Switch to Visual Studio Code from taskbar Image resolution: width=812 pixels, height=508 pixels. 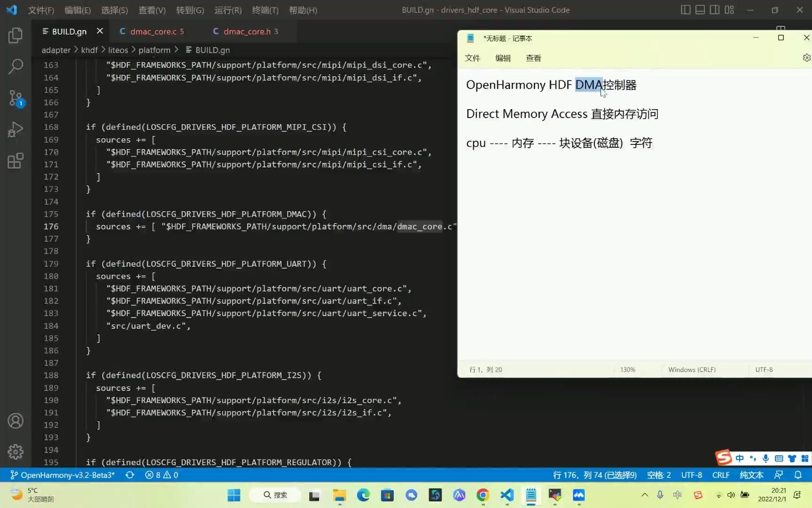tap(507, 495)
